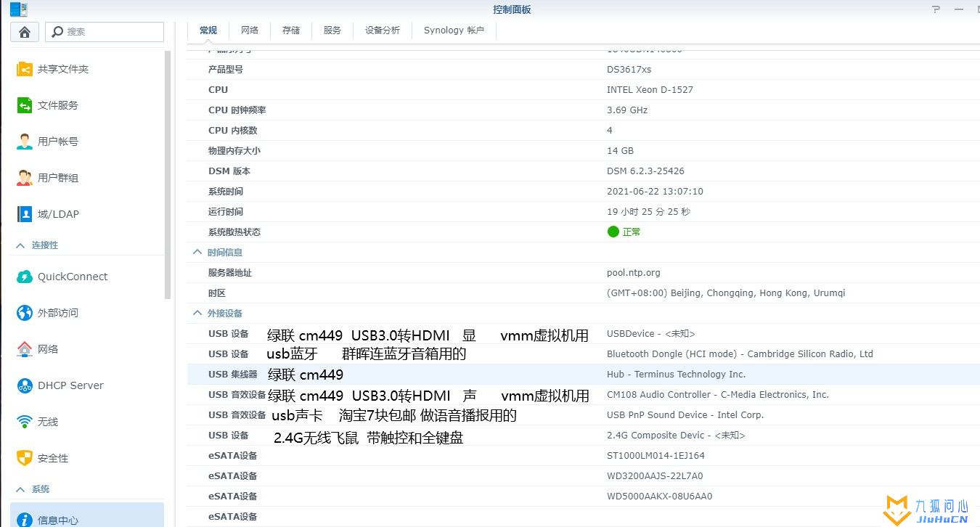Collapse the 时间信息 section
The width and height of the screenshot is (980, 527).
click(197, 253)
